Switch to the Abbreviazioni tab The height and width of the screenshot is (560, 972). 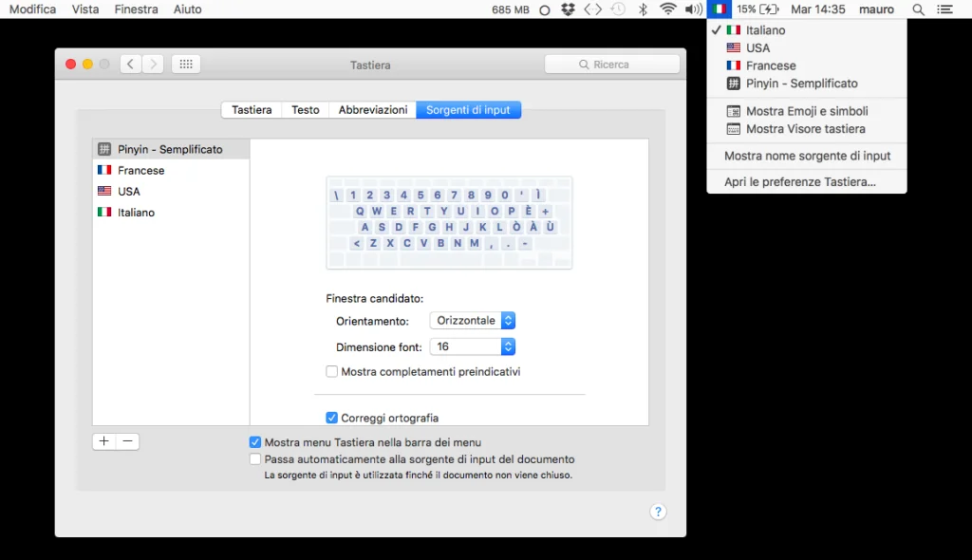[372, 109]
